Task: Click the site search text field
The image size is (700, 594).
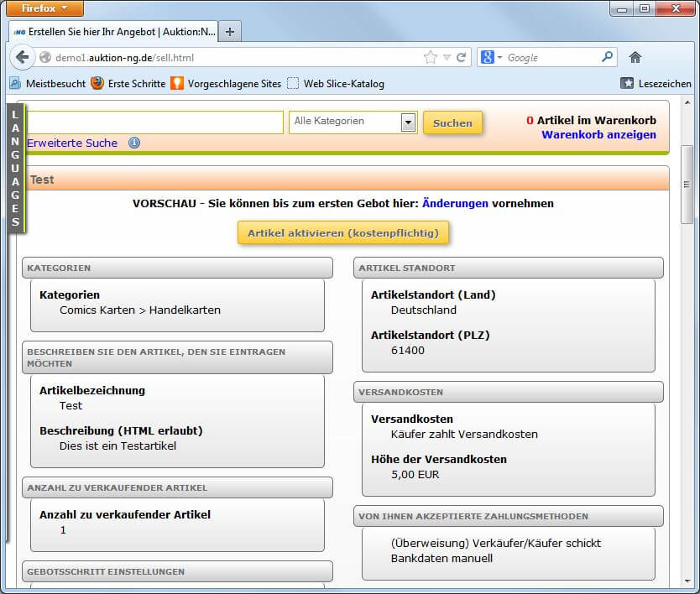Action: (x=155, y=122)
